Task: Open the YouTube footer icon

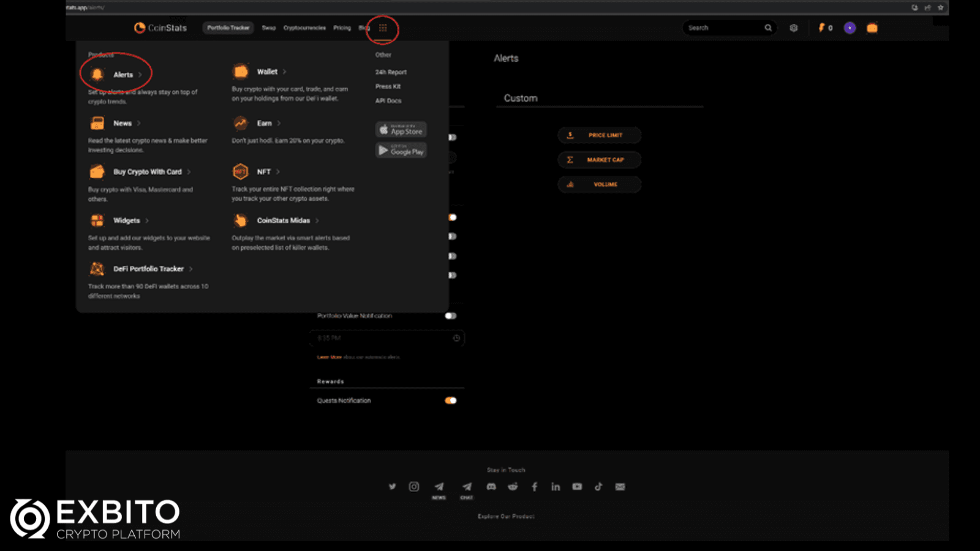Action: tap(577, 487)
